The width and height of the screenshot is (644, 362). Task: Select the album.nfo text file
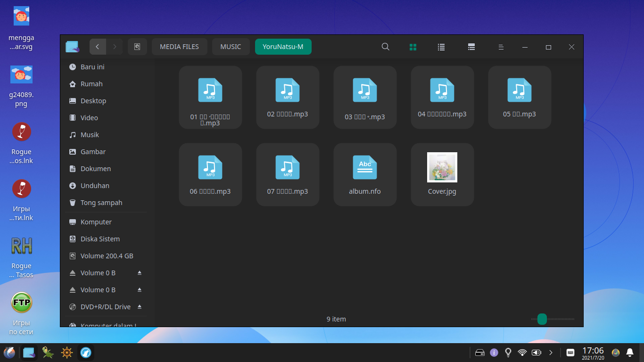click(365, 175)
